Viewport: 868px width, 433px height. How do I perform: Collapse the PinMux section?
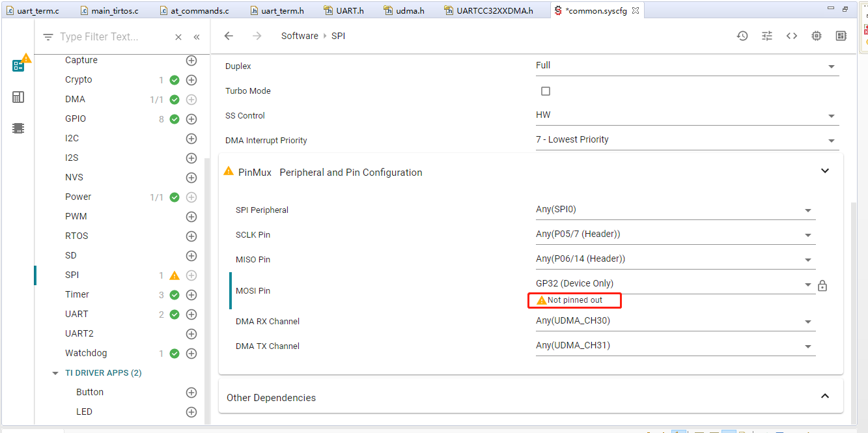[x=825, y=171]
